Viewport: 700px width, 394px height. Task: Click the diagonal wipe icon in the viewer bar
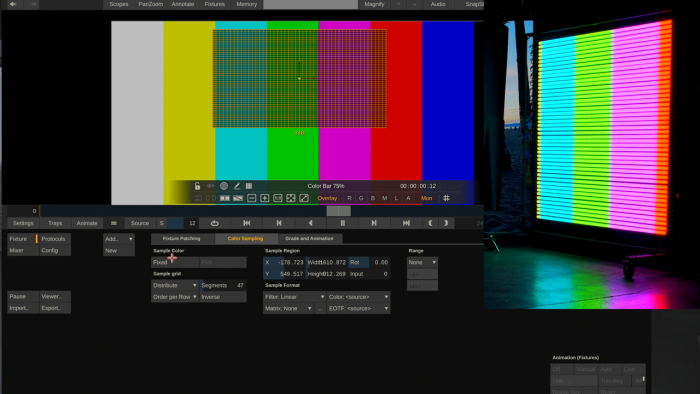238,198
